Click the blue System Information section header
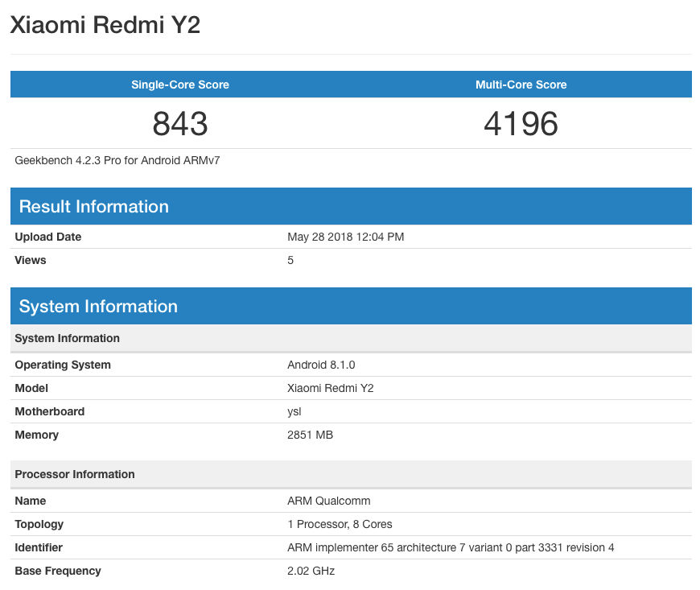This screenshot has height=590, width=700. (351, 307)
